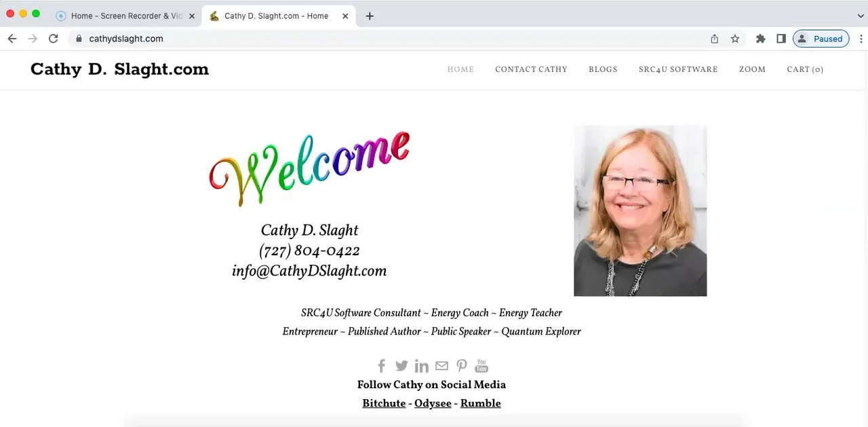
Task: Open the YouTube social icon
Action: pos(481,366)
